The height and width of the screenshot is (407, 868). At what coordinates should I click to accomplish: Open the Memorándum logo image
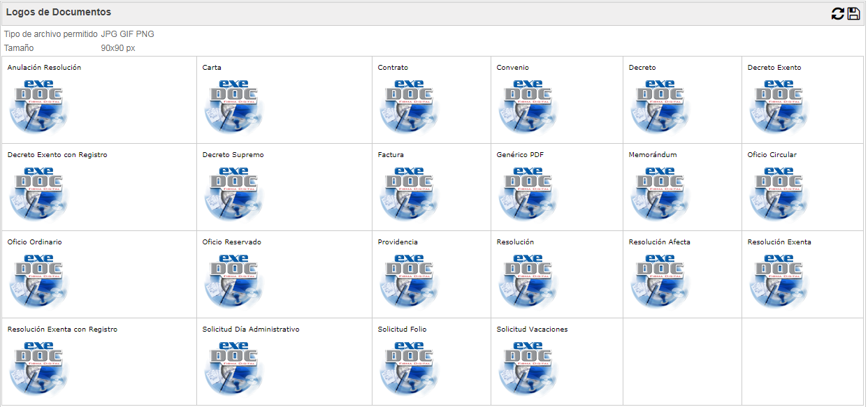(660, 194)
